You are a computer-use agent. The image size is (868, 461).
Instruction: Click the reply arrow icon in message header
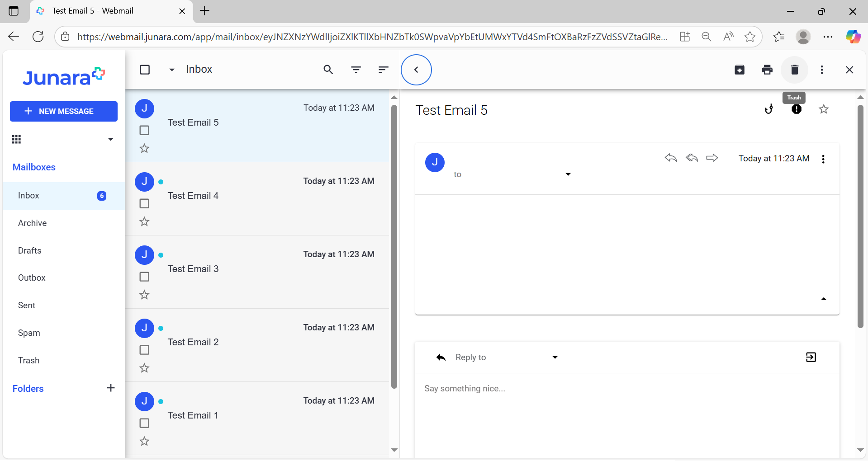[671, 158]
